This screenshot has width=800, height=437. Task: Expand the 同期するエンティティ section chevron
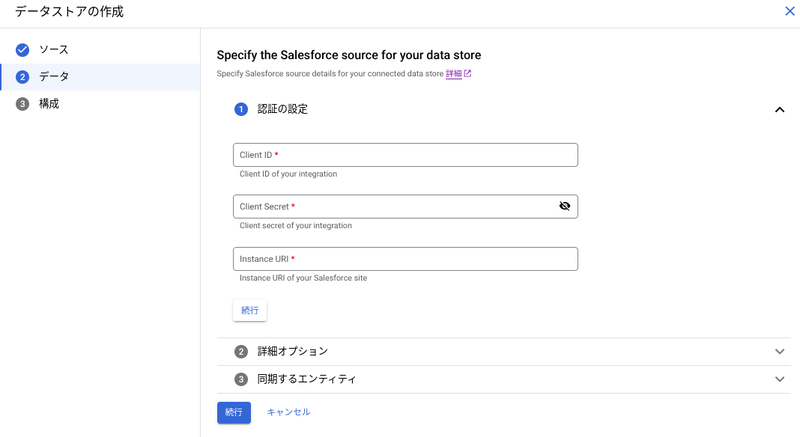(780, 379)
